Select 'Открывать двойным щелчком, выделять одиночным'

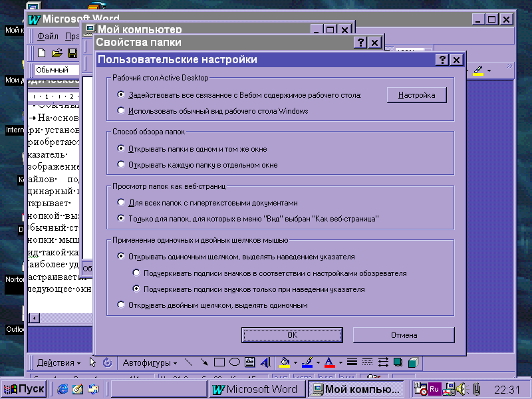(x=121, y=305)
